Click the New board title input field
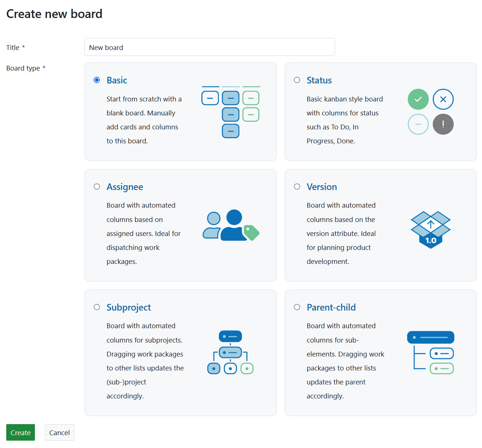Screen dimensions: 482x448 [x=209, y=47]
